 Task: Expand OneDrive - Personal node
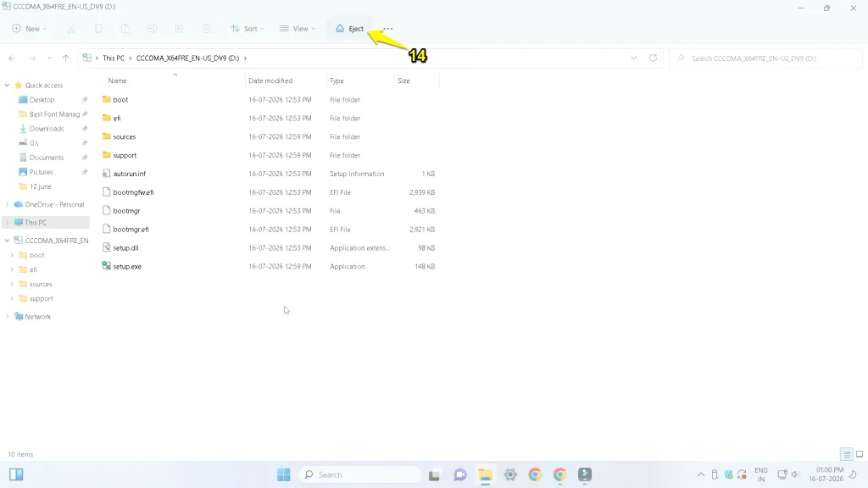coord(7,205)
